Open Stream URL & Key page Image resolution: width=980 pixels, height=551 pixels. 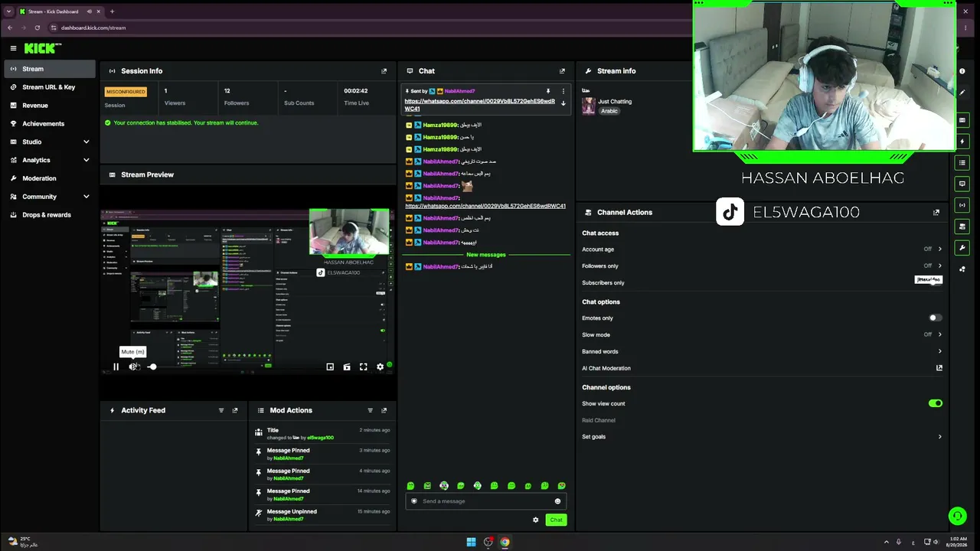coord(50,87)
